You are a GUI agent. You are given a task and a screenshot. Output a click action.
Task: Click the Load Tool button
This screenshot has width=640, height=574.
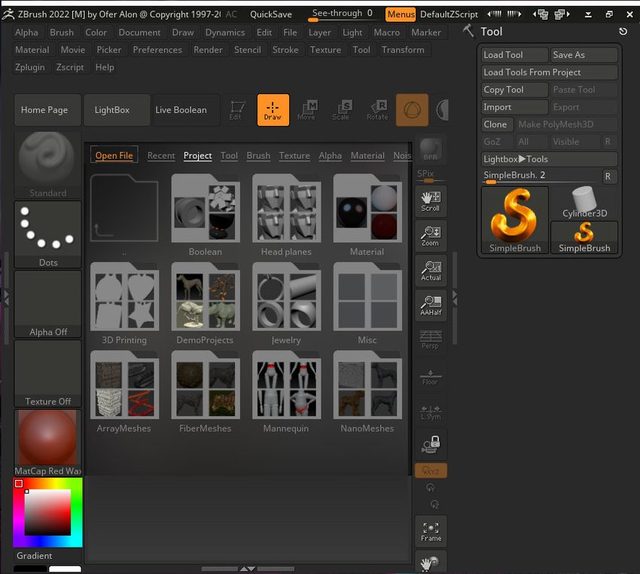pyautogui.click(x=514, y=55)
